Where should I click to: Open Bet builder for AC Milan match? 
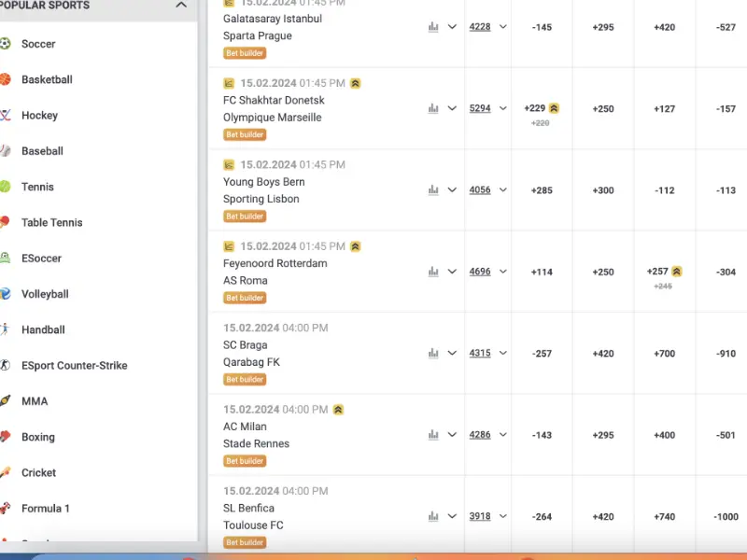(245, 461)
